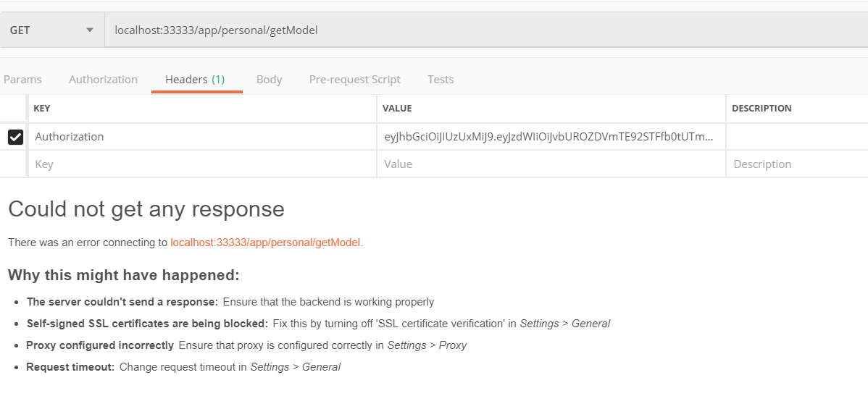Click the Authorization token value cell
868x396 pixels.
tap(551, 137)
